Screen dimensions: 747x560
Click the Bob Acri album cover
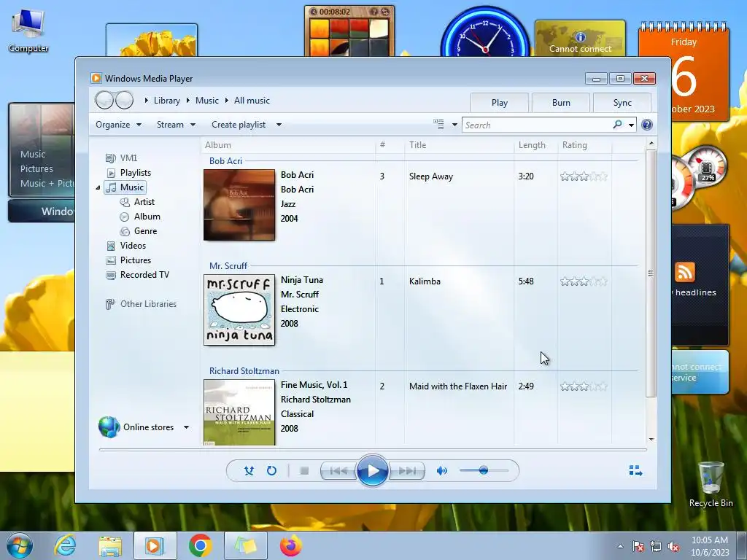coord(239,205)
